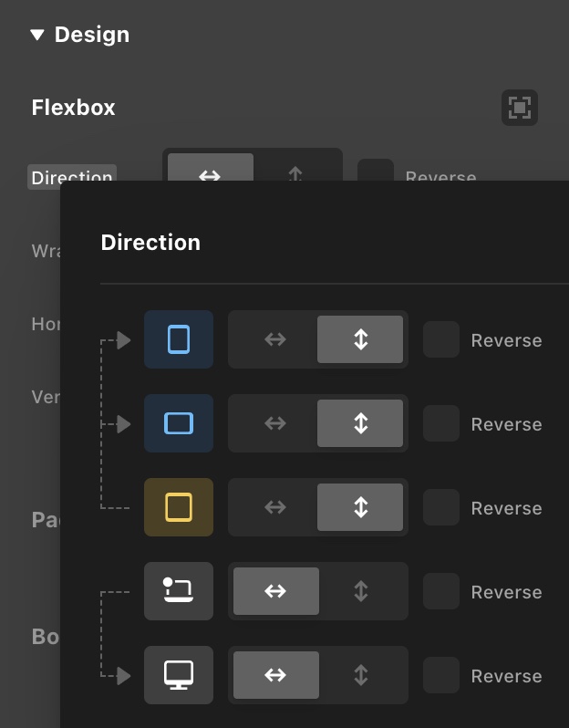Set mobile portrait direction to horizontal
The height and width of the screenshot is (728, 569).
(x=275, y=339)
